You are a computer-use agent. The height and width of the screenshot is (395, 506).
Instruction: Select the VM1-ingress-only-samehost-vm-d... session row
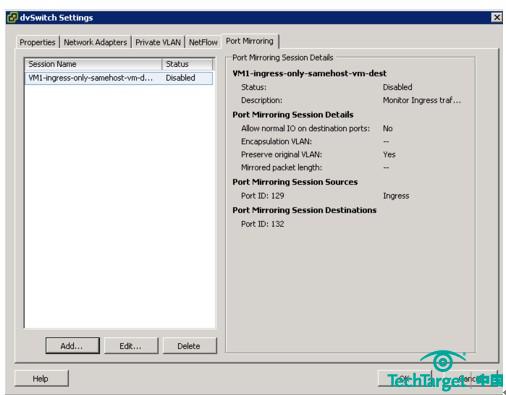click(x=119, y=78)
